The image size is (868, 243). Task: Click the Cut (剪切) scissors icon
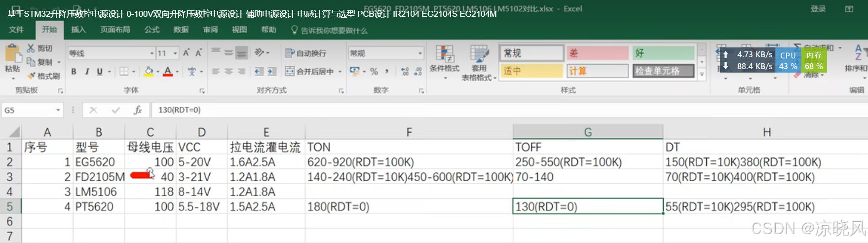pos(31,48)
